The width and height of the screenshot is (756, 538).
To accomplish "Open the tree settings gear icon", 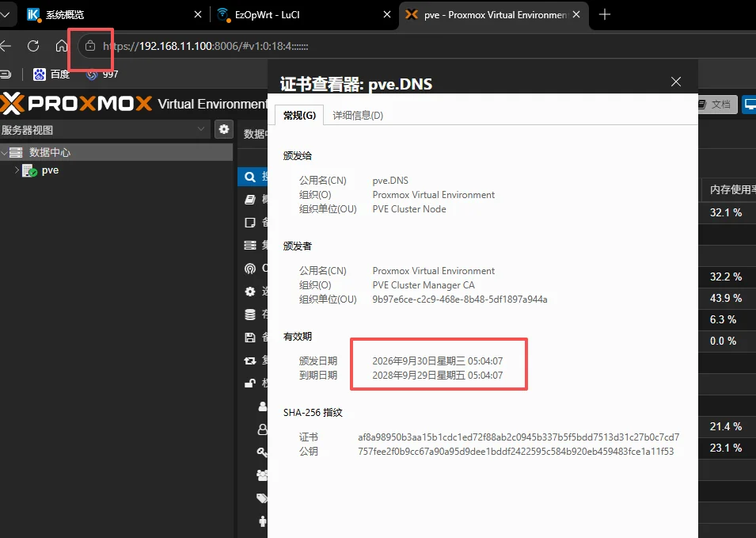I will pos(224,129).
